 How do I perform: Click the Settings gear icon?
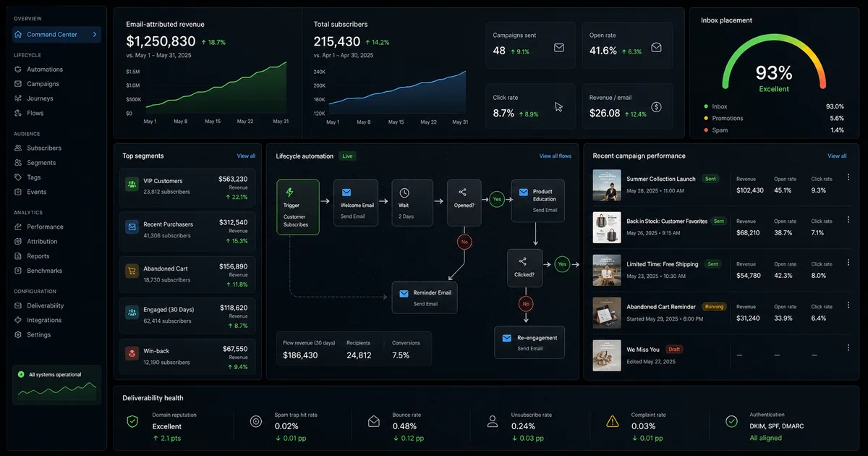click(x=18, y=334)
